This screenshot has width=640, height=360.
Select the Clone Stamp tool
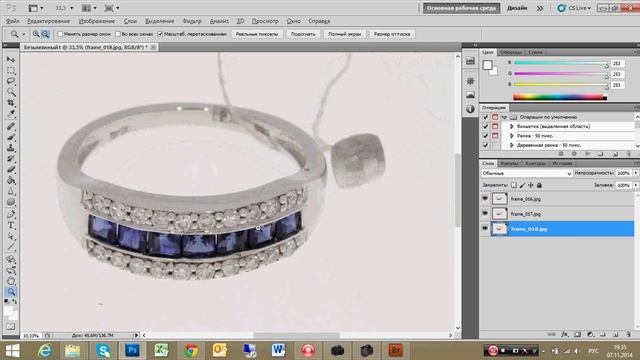11,148
